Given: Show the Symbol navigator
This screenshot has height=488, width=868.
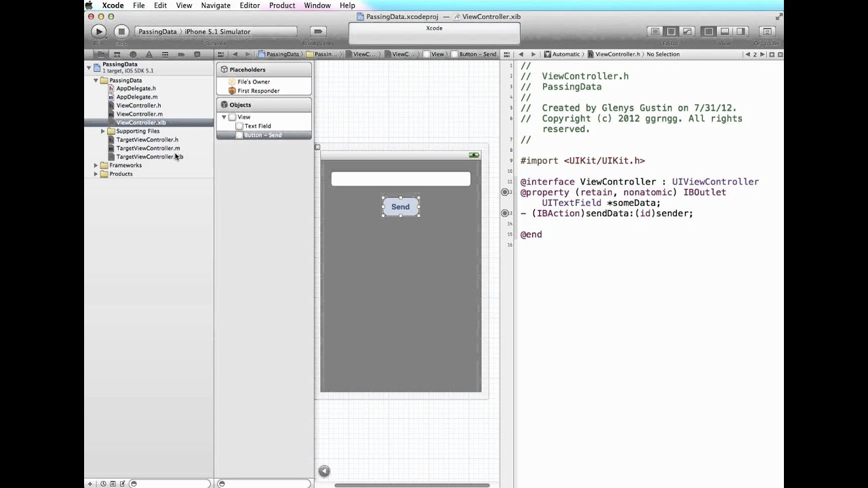Looking at the screenshot, I should pos(117,54).
